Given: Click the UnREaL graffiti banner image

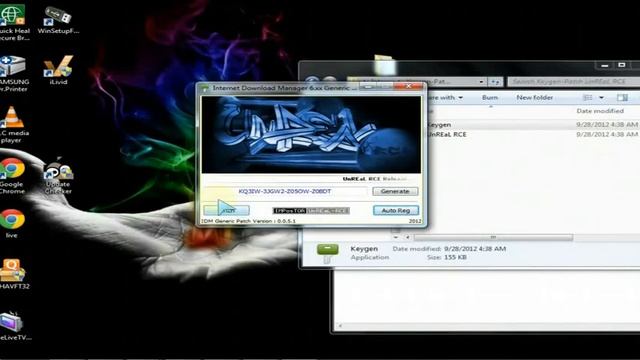Looking at the screenshot, I should [311, 135].
